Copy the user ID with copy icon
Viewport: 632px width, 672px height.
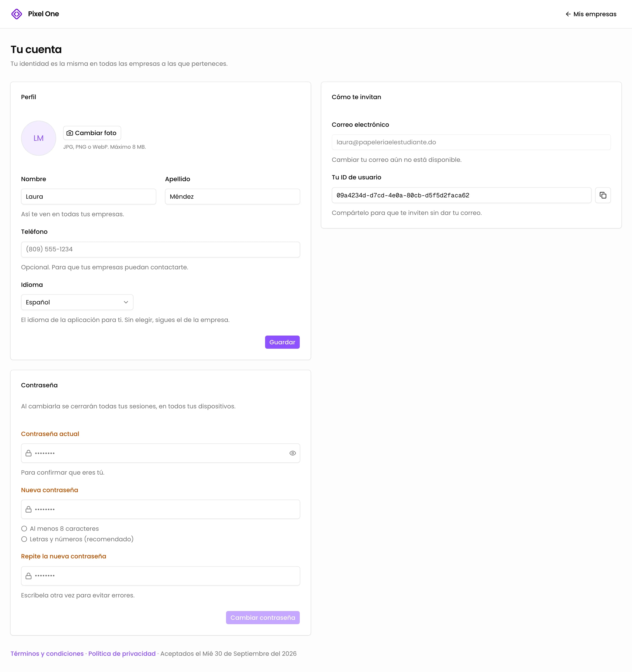coord(603,195)
